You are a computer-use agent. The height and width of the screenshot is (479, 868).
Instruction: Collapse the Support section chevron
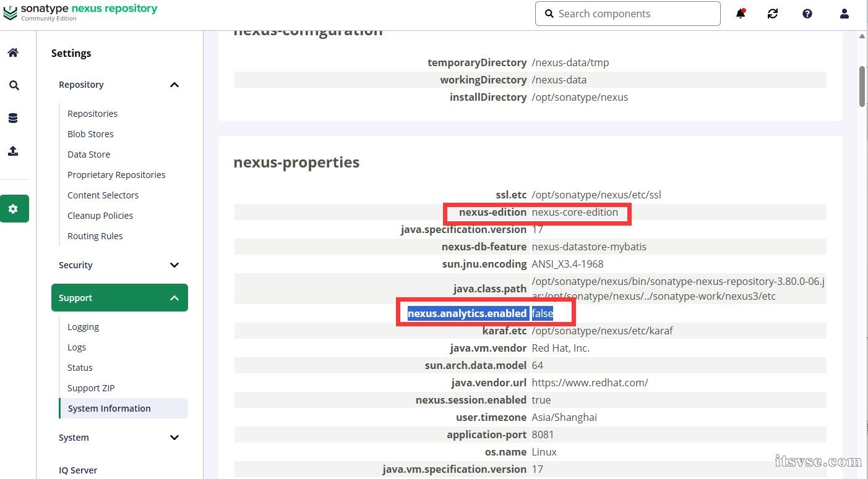(174, 298)
